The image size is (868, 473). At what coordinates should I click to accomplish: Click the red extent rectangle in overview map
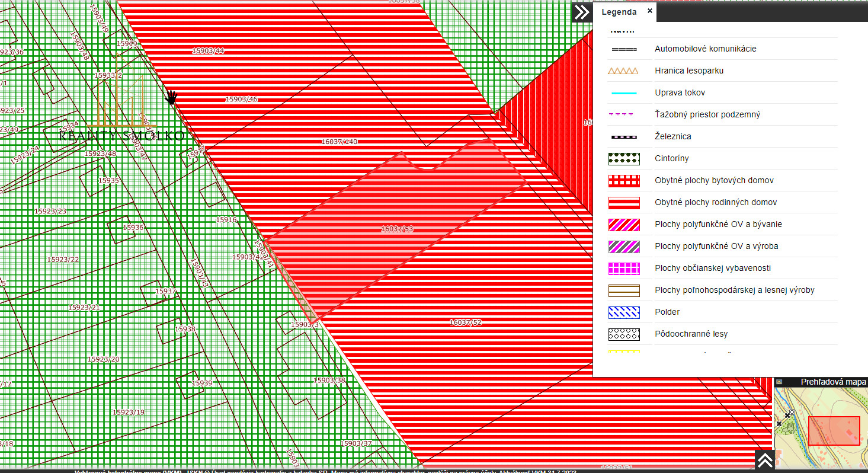coord(834,430)
